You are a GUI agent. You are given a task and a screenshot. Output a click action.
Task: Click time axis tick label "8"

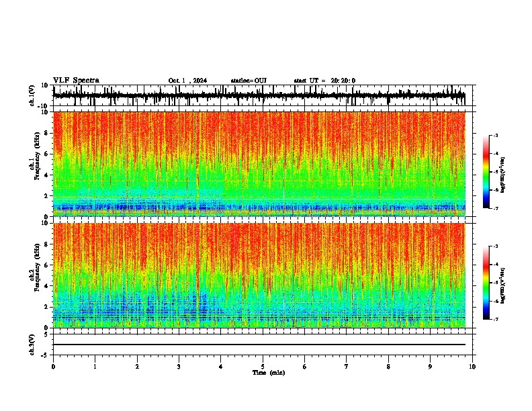pyautogui.click(x=388, y=367)
